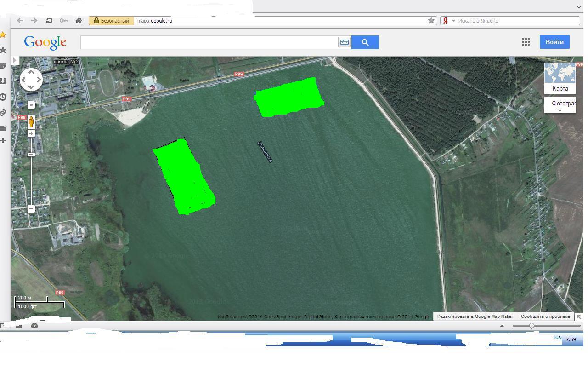Screen dimensions: 588x368
Task: Zoom out with the map minus button
Action: pyautogui.click(x=31, y=209)
